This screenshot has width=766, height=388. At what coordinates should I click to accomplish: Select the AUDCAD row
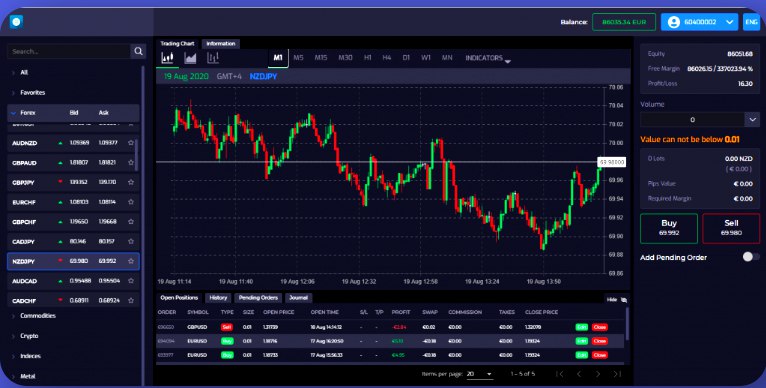(x=73, y=280)
